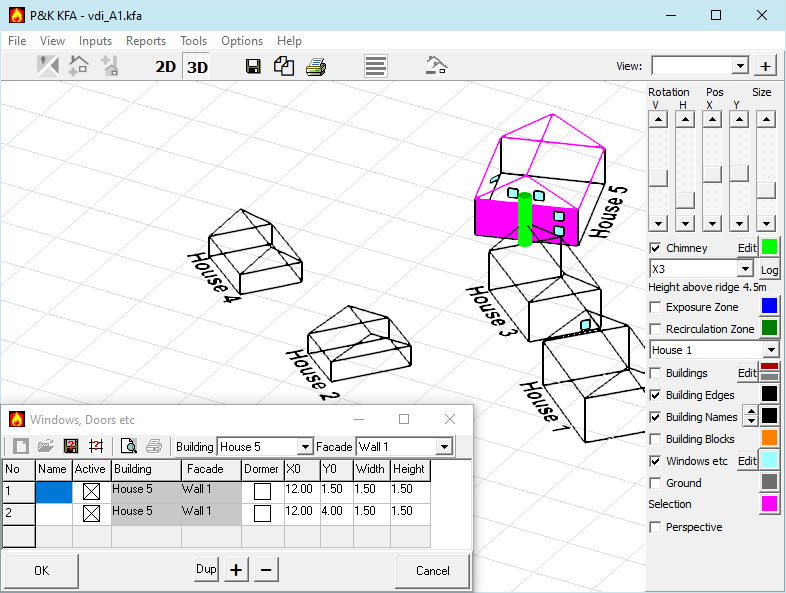
Task: Open the X3 chimney dropdown
Action: [x=745, y=269]
